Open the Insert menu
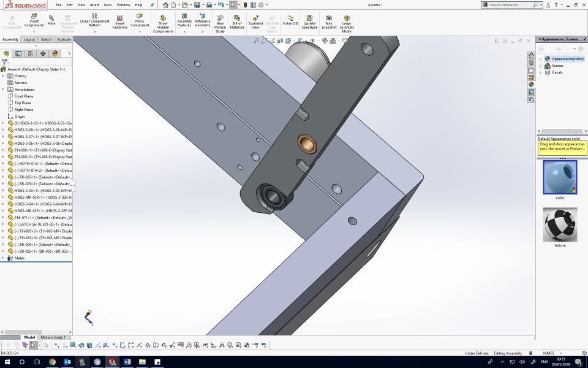Image resolution: width=588 pixels, height=368 pixels. [x=94, y=5]
